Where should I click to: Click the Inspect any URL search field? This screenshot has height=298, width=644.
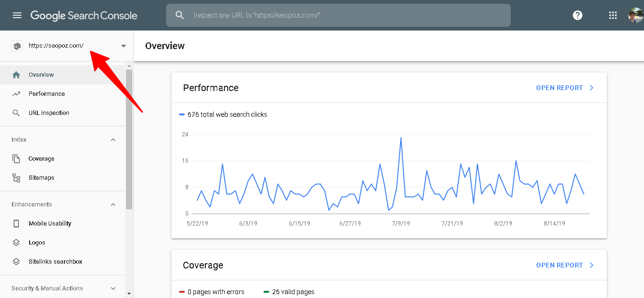338,15
